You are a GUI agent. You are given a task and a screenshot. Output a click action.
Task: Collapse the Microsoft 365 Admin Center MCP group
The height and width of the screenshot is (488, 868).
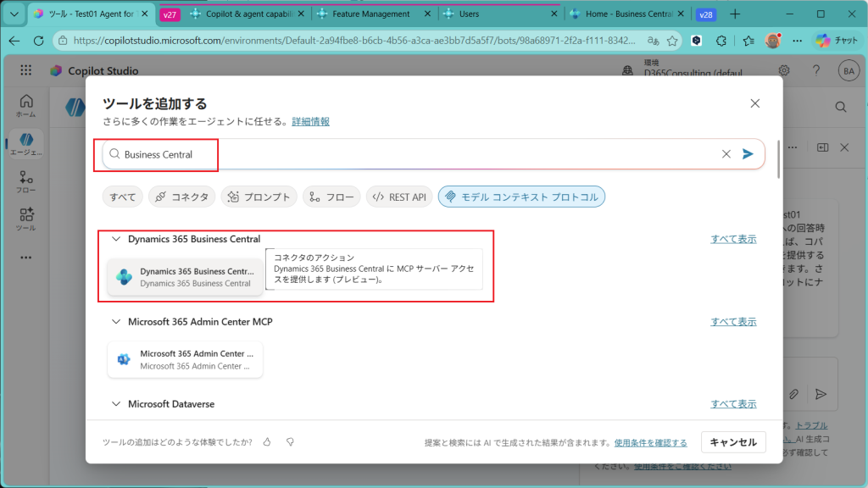pyautogui.click(x=116, y=322)
